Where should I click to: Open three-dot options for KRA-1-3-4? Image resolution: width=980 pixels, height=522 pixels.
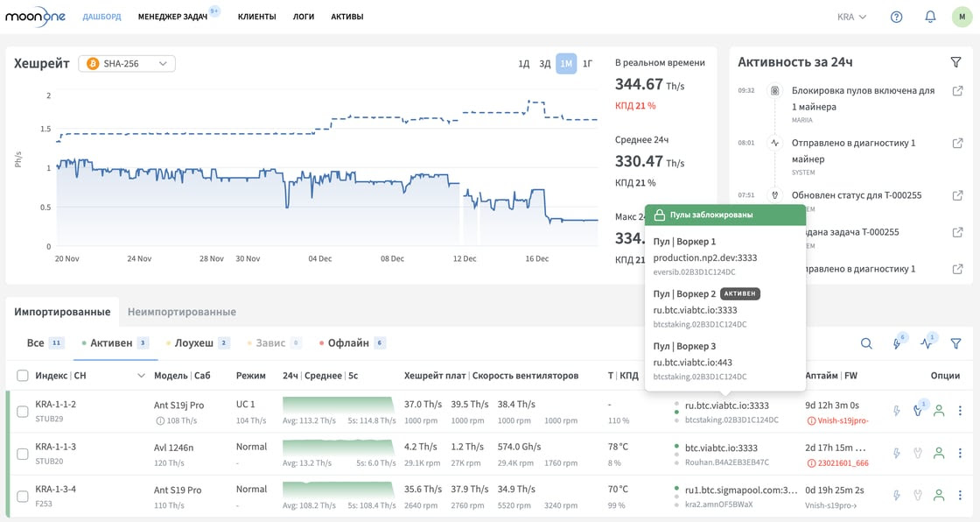click(960, 495)
